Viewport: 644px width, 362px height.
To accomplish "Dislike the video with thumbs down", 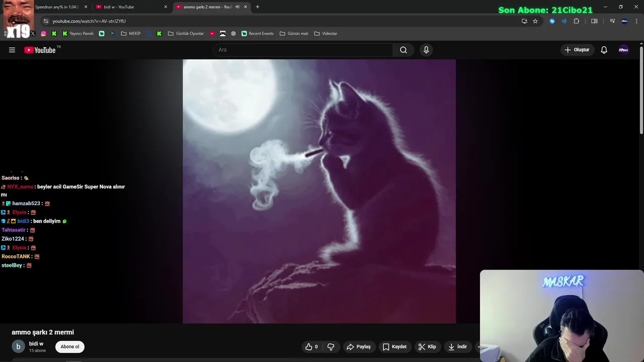I will (331, 347).
